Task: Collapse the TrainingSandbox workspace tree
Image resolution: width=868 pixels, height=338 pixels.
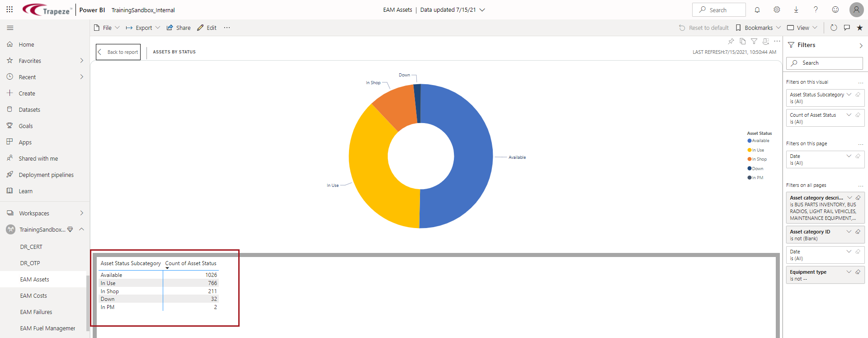Action: tap(81, 229)
